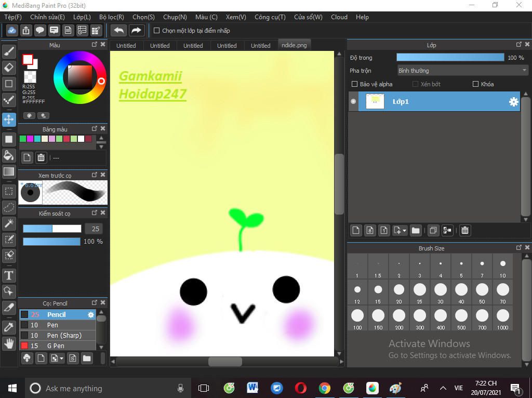Open the Bộ lọc(R) menu
The height and width of the screenshot is (398, 532).
click(x=111, y=17)
